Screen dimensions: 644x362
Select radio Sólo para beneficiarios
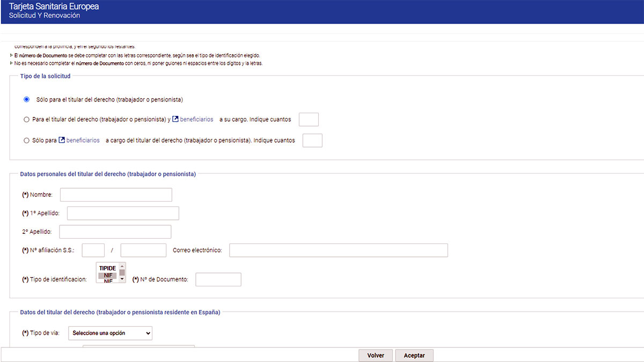tap(26, 140)
